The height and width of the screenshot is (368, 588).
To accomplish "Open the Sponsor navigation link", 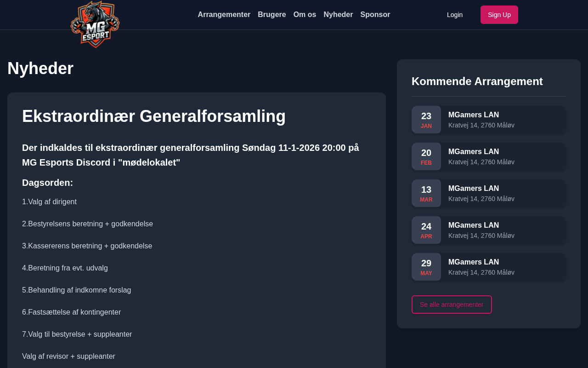I will pos(375,15).
